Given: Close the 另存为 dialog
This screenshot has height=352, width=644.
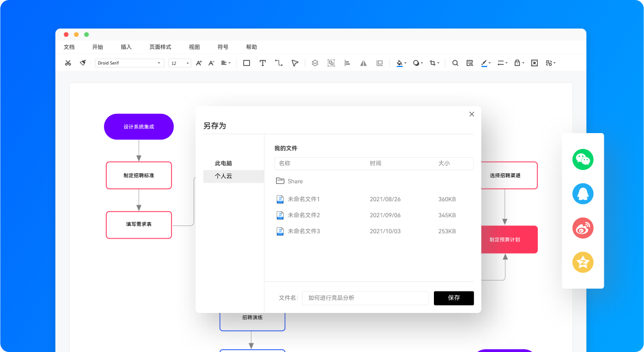Looking at the screenshot, I should 471,114.
